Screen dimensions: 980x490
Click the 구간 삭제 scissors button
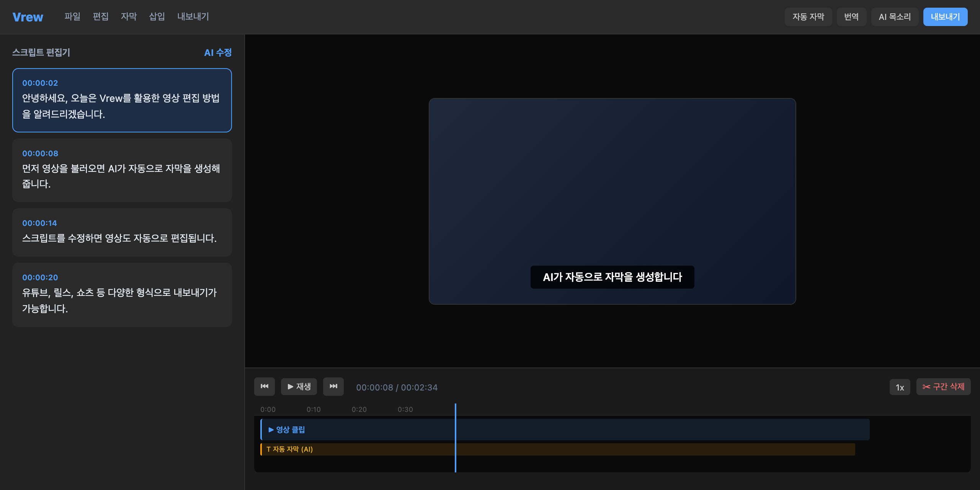[x=943, y=387]
